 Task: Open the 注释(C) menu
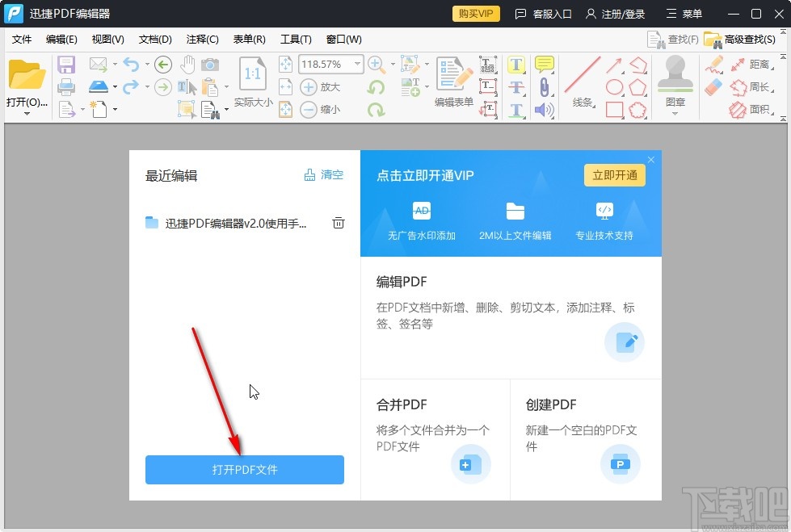pos(202,39)
